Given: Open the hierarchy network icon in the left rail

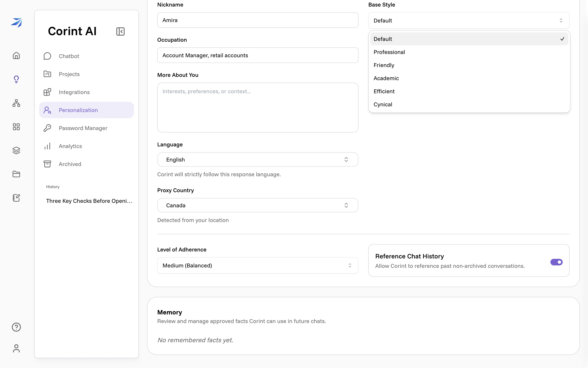Looking at the screenshot, I should [x=16, y=103].
